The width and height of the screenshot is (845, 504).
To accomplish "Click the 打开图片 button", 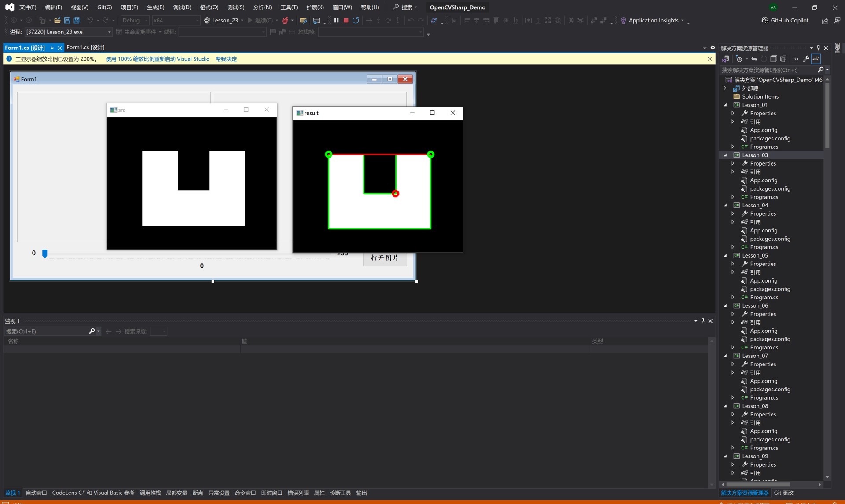I will pyautogui.click(x=384, y=258).
